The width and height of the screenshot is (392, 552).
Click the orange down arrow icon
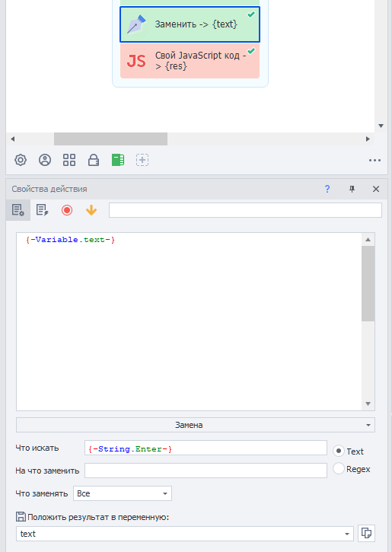[x=91, y=210]
